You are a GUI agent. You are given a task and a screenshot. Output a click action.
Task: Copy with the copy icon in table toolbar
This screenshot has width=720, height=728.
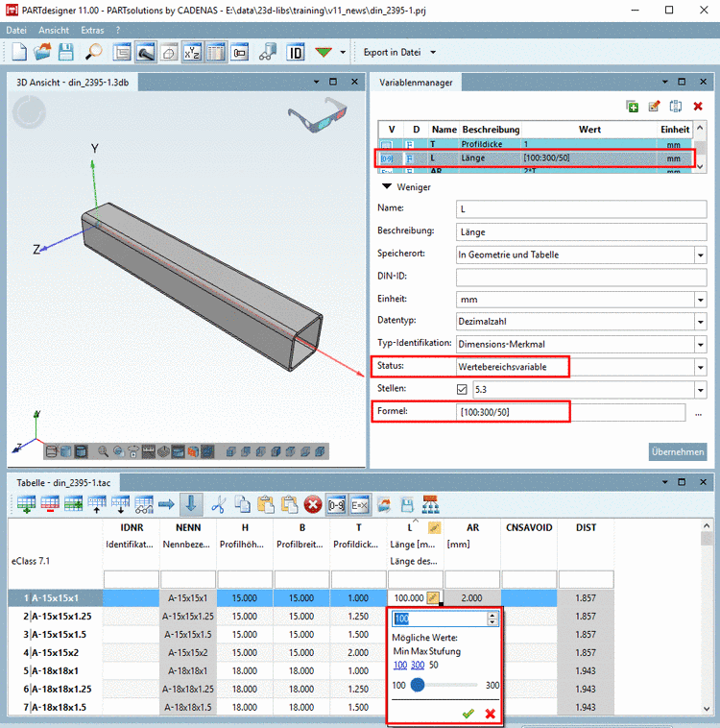tap(242, 504)
